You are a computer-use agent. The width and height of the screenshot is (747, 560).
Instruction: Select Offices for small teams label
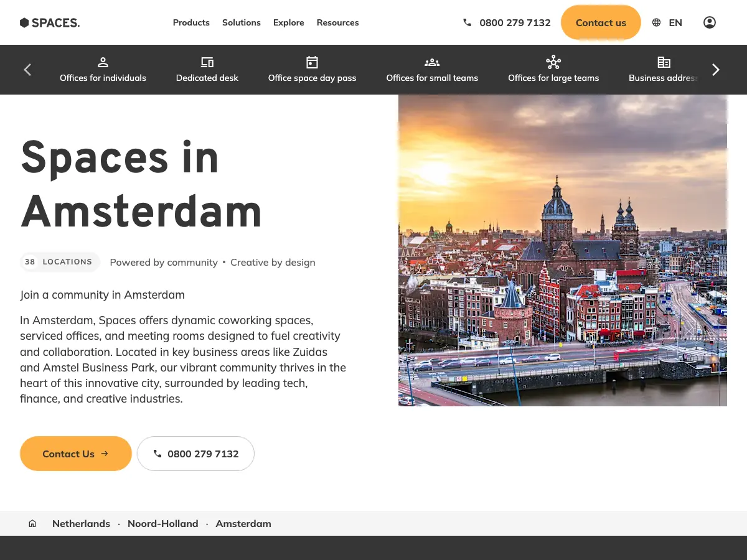tap(432, 78)
